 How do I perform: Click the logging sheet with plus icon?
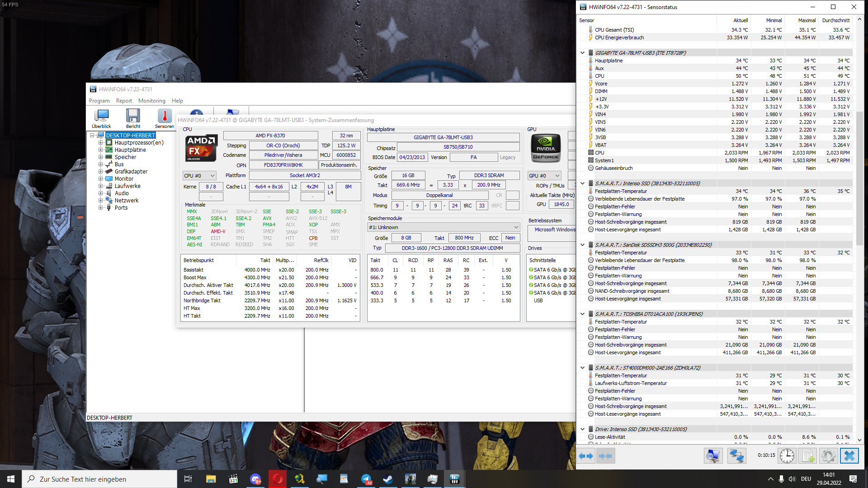[x=808, y=456]
